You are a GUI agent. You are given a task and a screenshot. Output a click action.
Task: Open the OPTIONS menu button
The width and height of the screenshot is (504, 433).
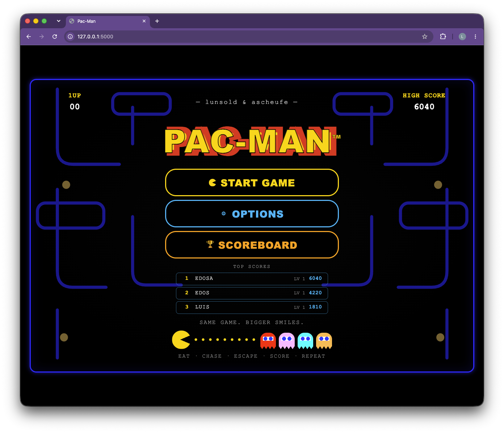[x=252, y=214]
